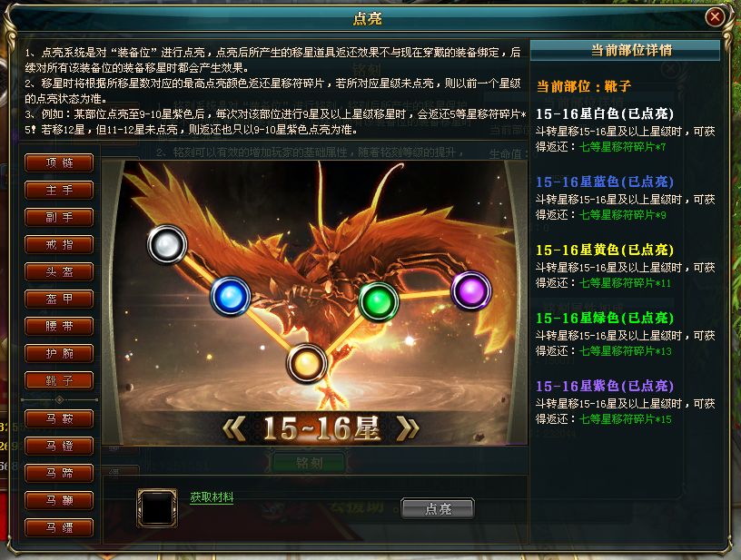Open the 马鞍 mount slot
This screenshot has height=560, width=741.
pos(59,418)
